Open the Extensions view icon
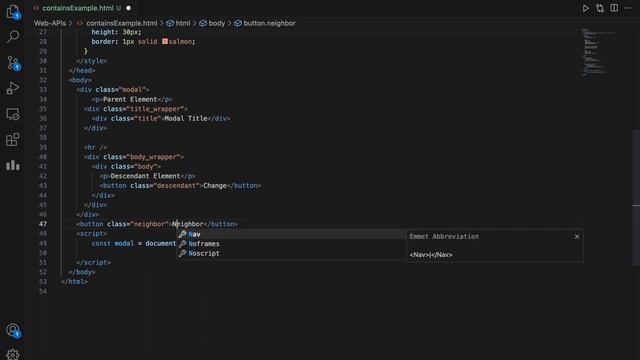640x360 pixels. pyautogui.click(x=13, y=140)
